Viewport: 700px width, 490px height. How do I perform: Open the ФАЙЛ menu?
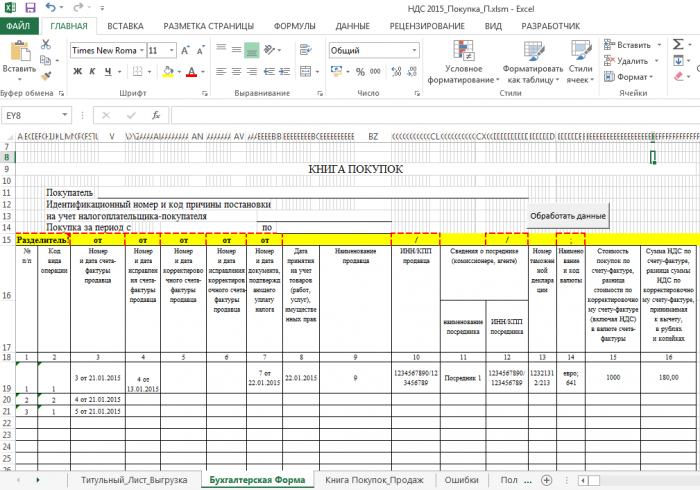18,26
